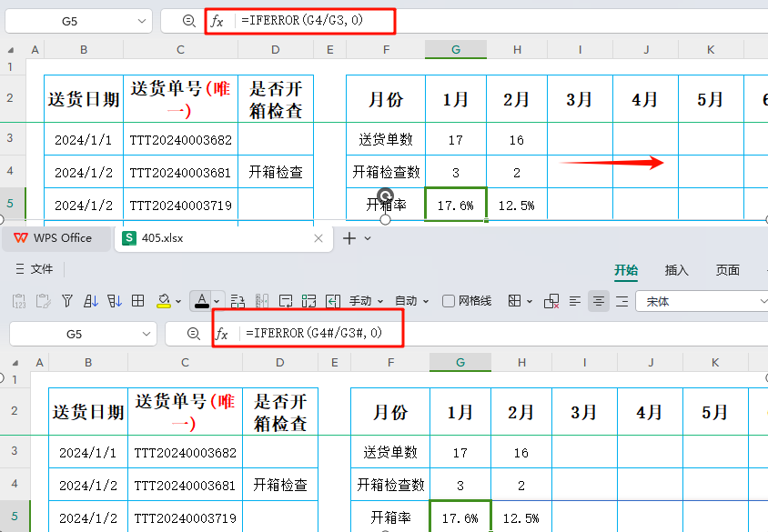Screen dimensions: 768x532
Task: Open the name box dropdown in the lower sheet
Action: (146, 335)
